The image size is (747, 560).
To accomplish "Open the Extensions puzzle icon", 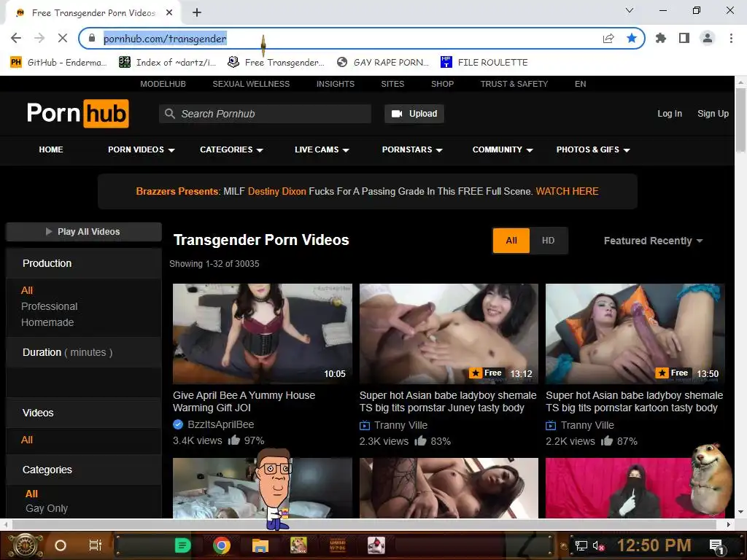I will [x=661, y=38].
